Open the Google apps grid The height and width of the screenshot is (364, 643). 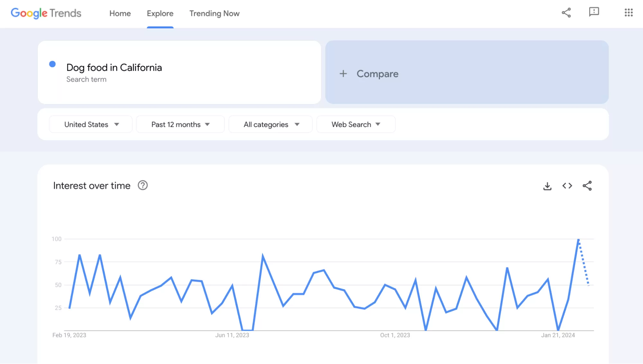click(x=628, y=13)
